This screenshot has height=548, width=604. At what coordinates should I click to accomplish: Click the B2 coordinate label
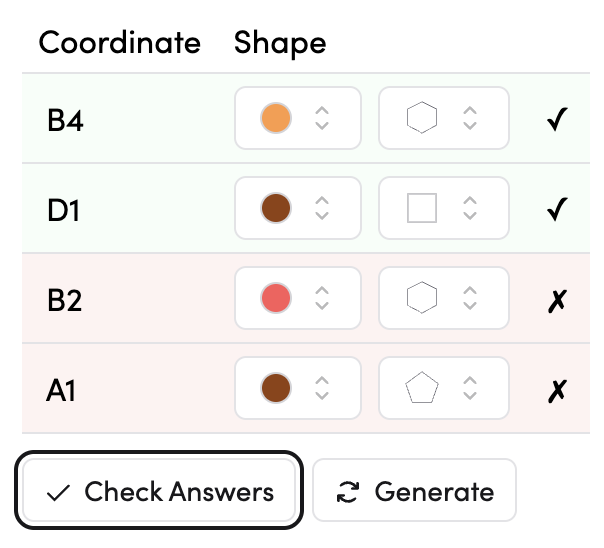pos(64,299)
